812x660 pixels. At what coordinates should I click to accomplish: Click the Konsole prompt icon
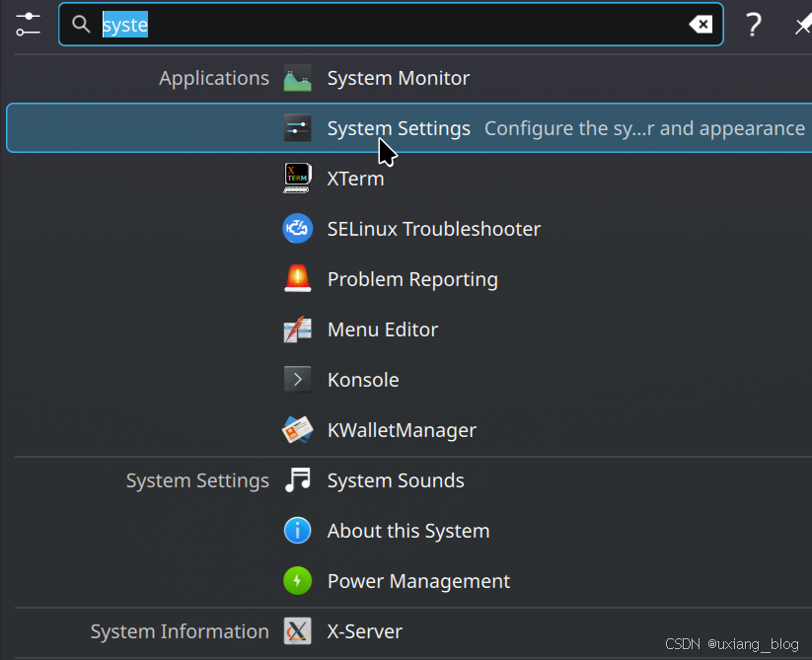298,380
